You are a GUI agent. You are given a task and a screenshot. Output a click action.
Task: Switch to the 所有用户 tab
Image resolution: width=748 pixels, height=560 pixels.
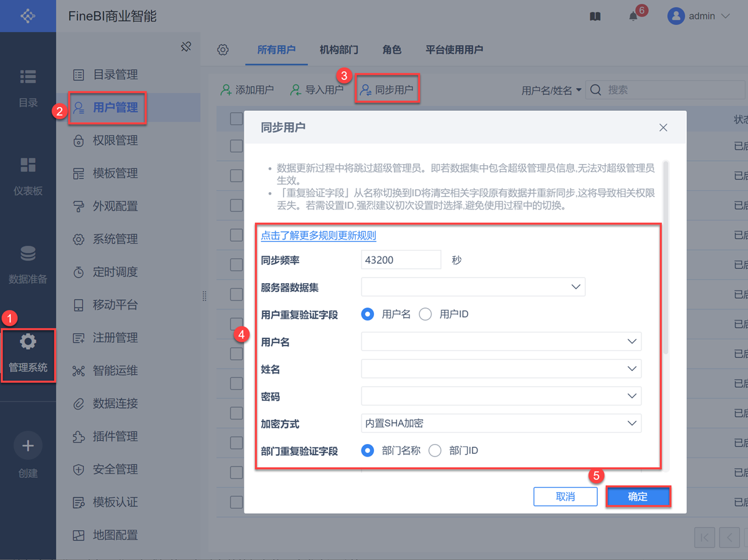point(276,50)
